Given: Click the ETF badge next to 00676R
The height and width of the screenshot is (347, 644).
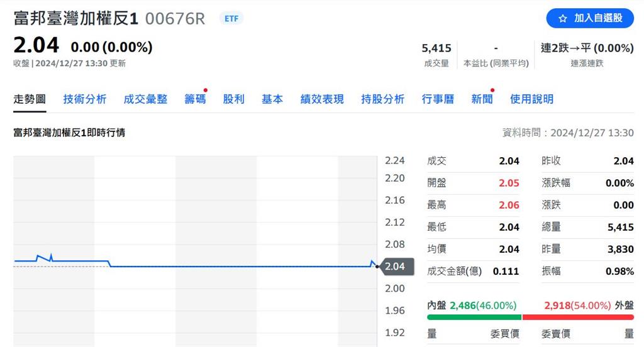Looking at the screenshot, I should (x=231, y=18).
